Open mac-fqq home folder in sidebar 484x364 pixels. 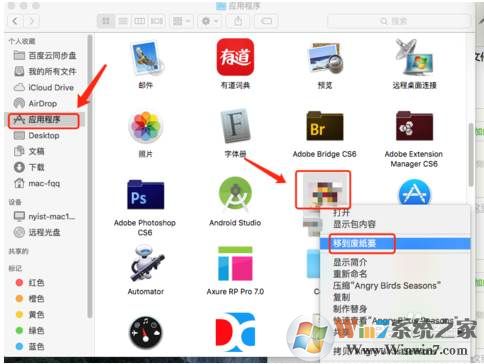(37, 183)
